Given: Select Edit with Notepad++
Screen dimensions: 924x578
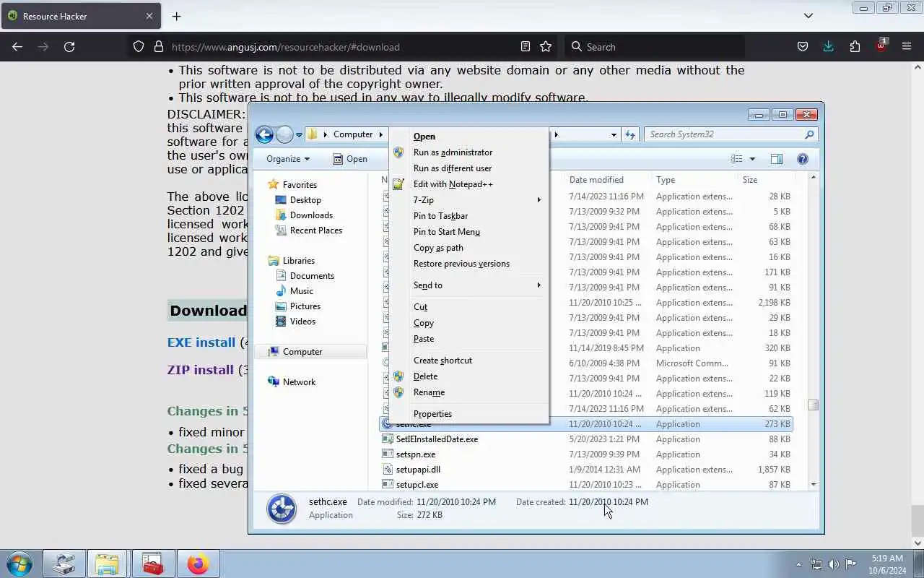Looking at the screenshot, I should coord(469,184).
